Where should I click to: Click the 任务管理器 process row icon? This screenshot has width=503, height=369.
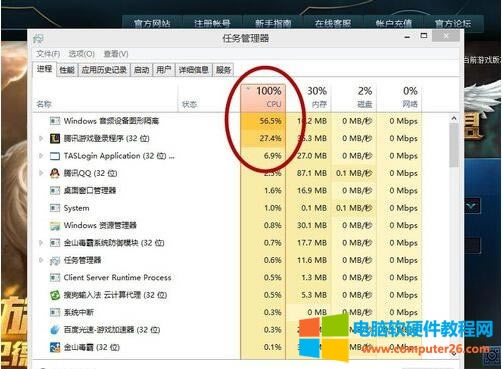(x=55, y=260)
